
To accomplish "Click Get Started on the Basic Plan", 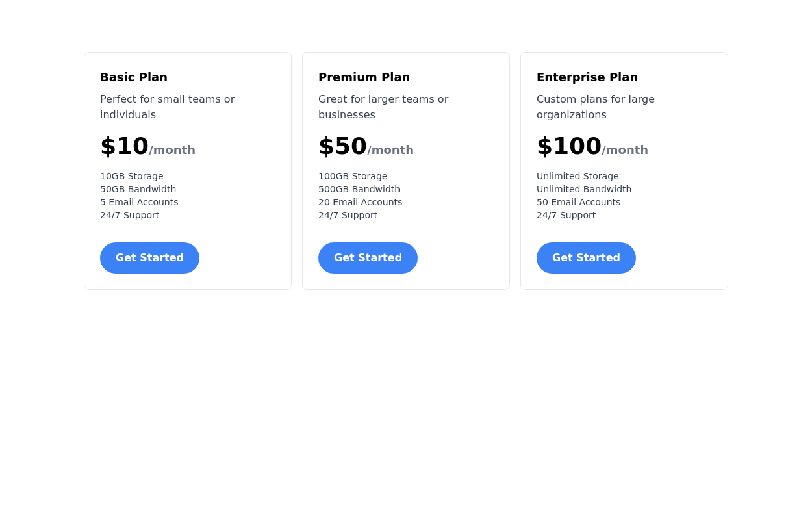I will 149,258.
